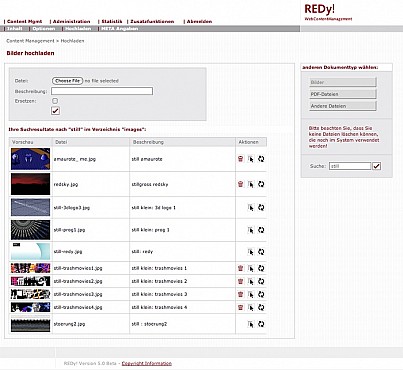The image size is (403, 370).
Task: Open the Statistik menu
Action: click(112, 21)
